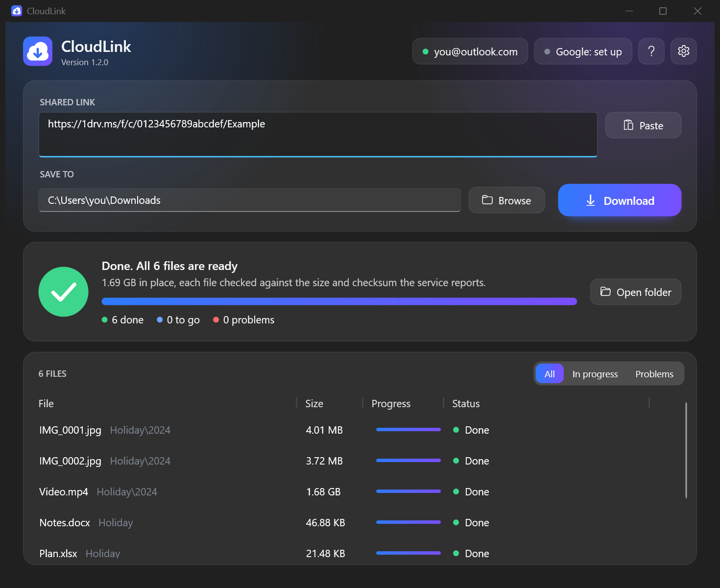Viewport: 720px width, 588px height.
Task: Open the you@outlook.com account button
Action: tap(470, 51)
